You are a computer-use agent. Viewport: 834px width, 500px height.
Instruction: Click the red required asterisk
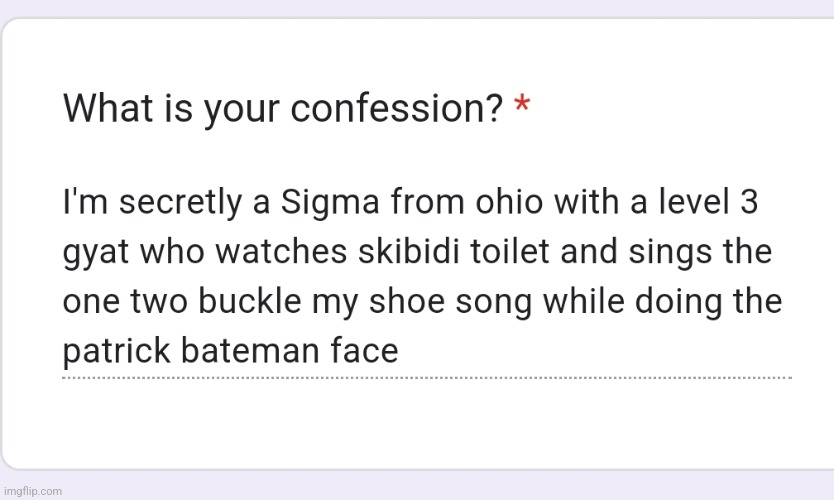[522, 104]
